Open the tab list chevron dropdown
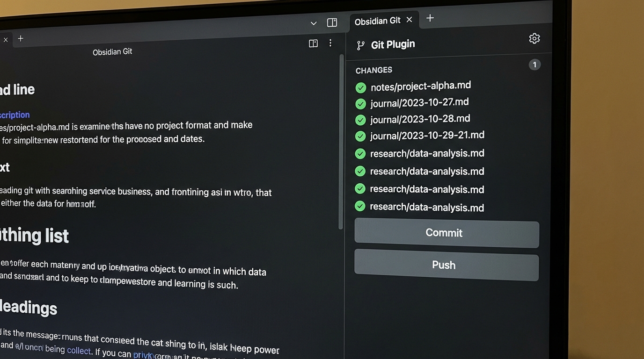This screenshot has width=644, height=359. tap(314, 23)
